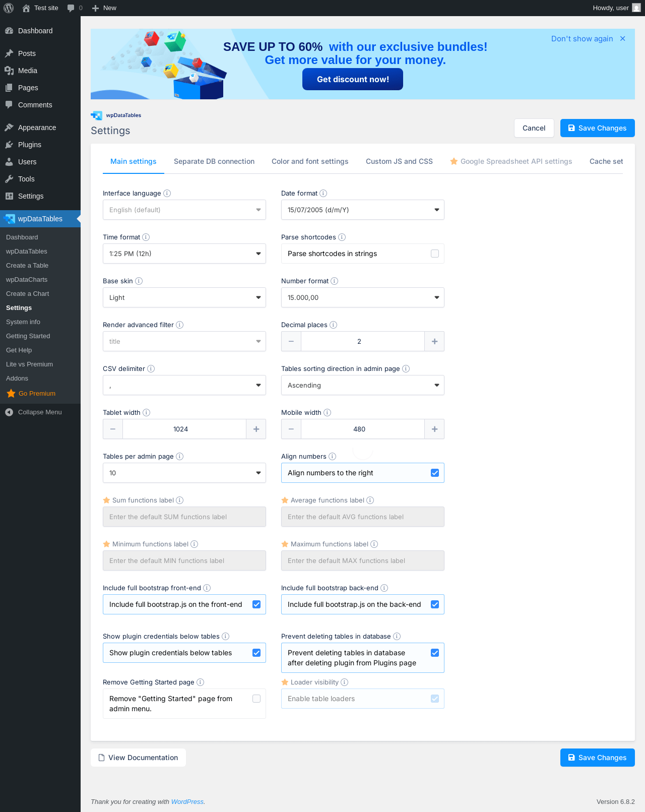The height and width of the screenshot is (812, 645).
Task: Open System info submenu item
Action: tap(23, 322)
